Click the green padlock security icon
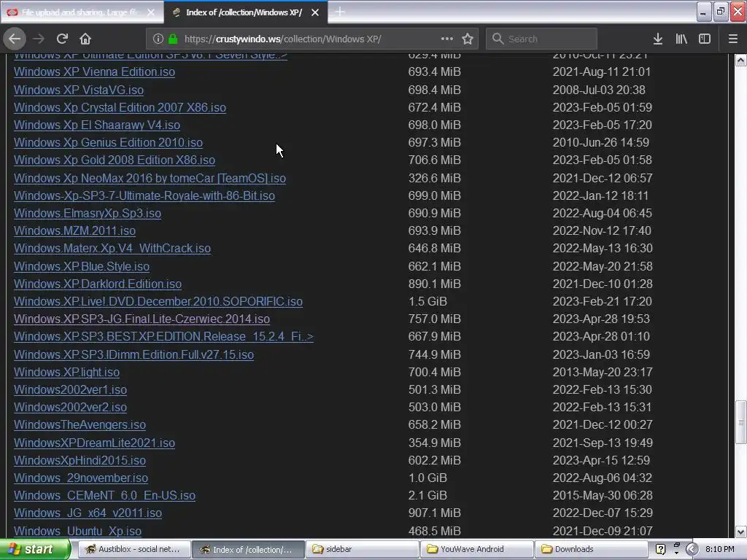 [x=173, y=39]
